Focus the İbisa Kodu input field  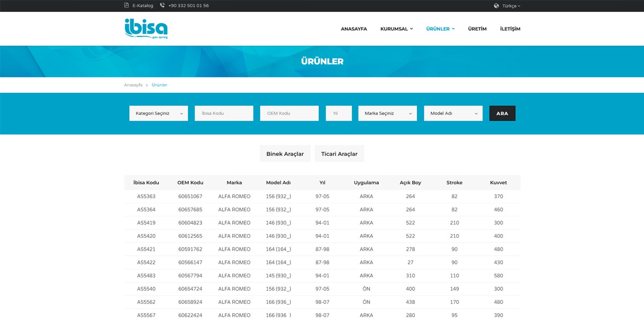[224, 113]
